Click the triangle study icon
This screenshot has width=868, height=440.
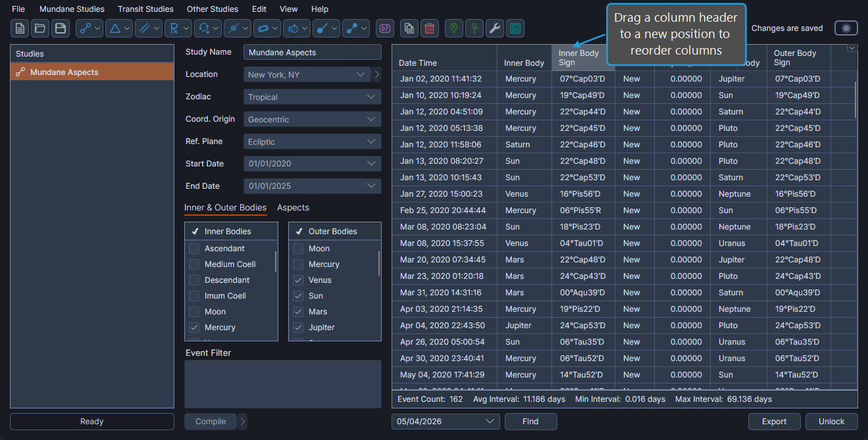[115, 28]
